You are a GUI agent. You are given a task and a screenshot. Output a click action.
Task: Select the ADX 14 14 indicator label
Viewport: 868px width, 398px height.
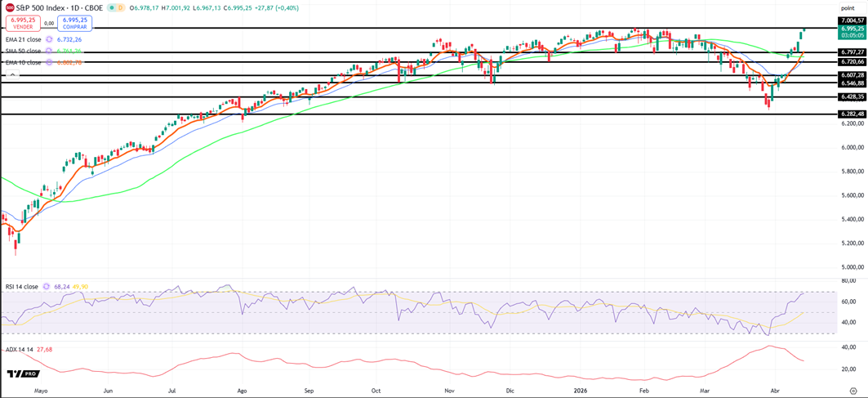coord(19,349)
